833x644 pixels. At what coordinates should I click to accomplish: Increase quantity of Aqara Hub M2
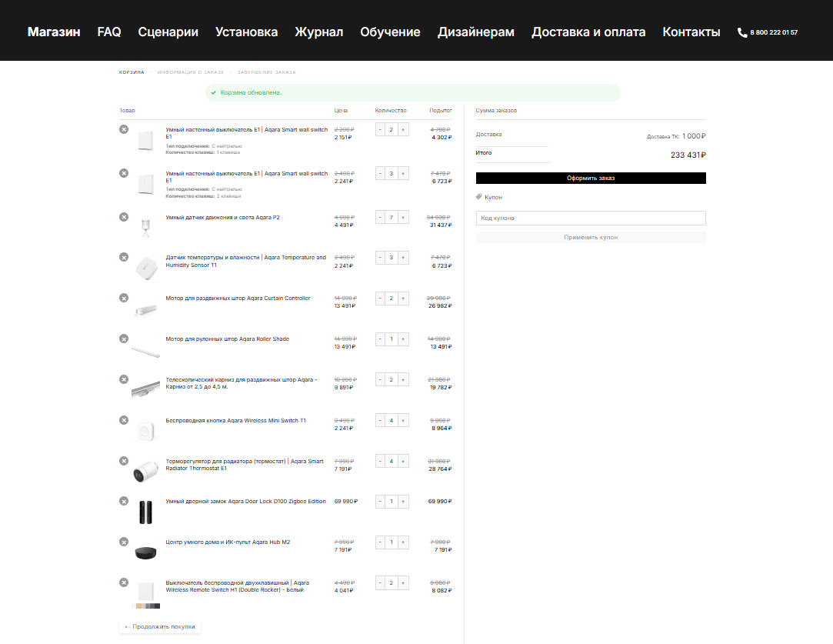(403, 542)
